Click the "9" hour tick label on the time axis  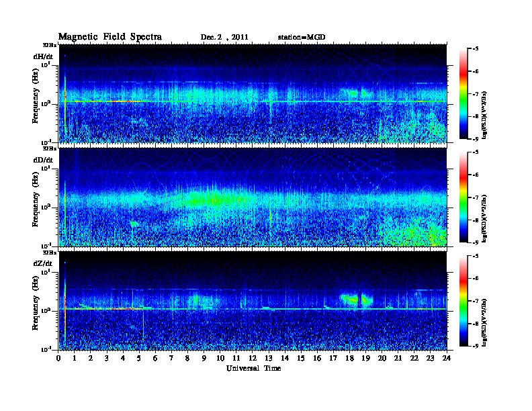[204, 358]
